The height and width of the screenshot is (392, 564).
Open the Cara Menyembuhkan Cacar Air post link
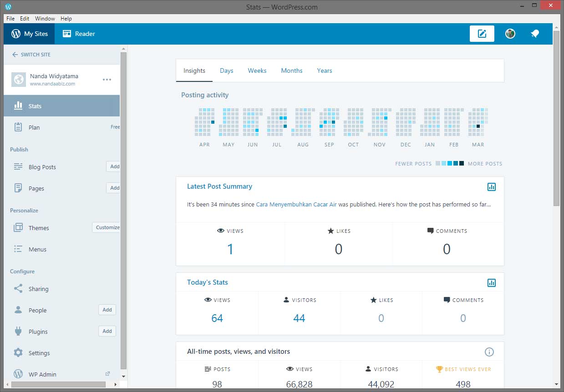pos(296,205)
